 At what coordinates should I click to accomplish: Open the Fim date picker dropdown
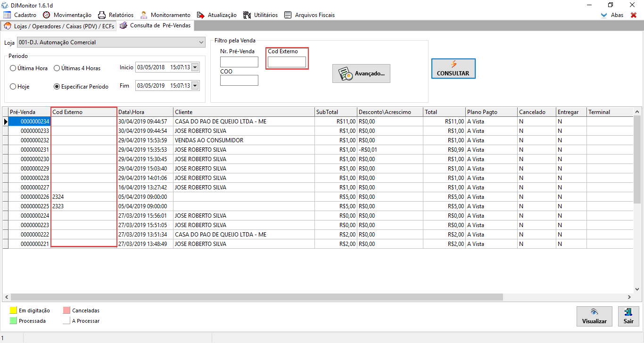[x=195, y=86]
